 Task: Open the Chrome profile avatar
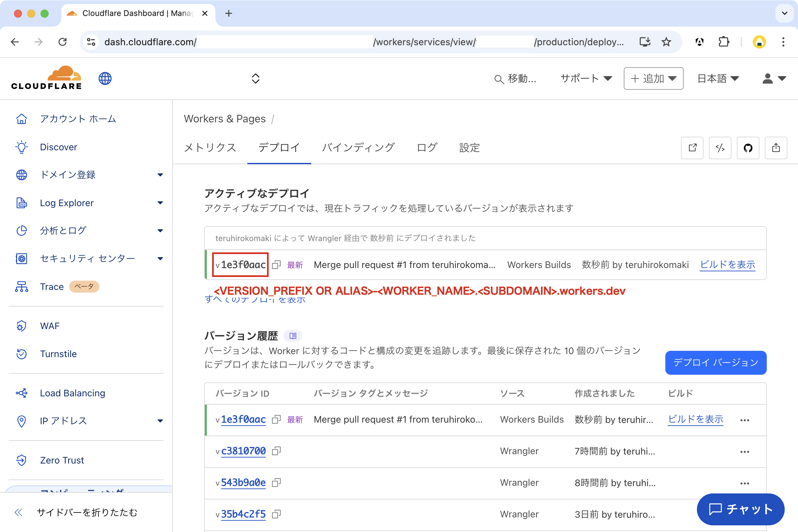coord(759,42)
